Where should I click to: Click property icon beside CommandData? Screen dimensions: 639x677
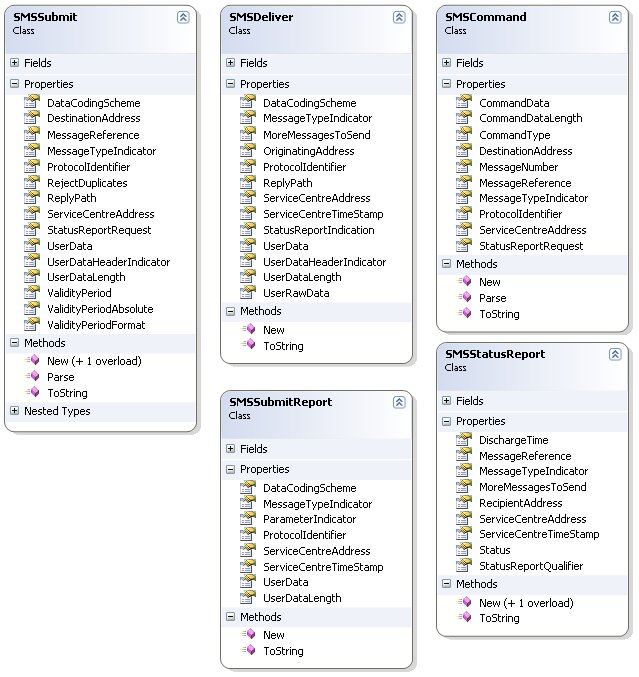coord(464,102)
